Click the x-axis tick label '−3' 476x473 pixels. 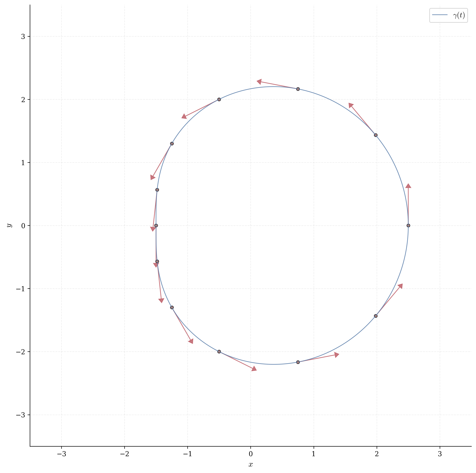pyautogui.click(x=61, y=454)
